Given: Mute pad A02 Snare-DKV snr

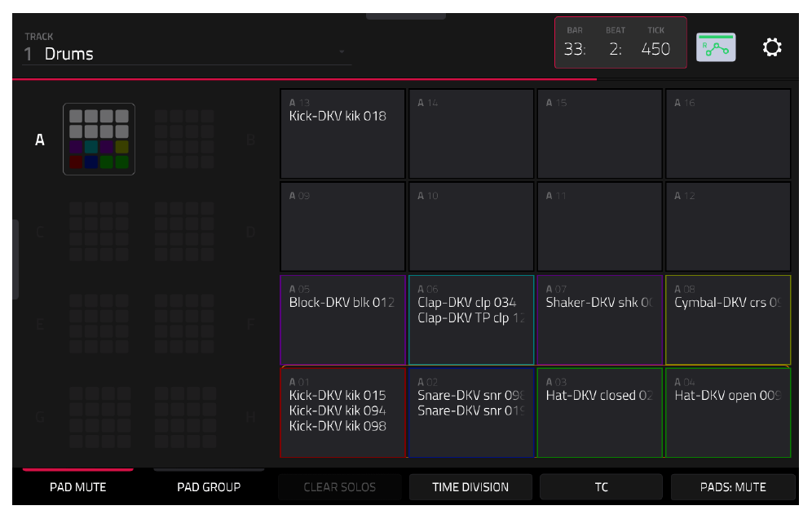Looking at the screenshot, I should tap(471, 413).
